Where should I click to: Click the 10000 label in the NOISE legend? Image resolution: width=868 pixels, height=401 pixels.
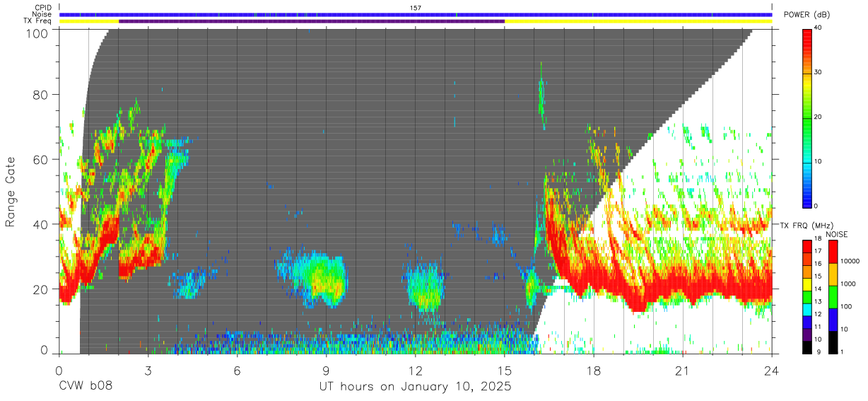(x=850, y=261)
